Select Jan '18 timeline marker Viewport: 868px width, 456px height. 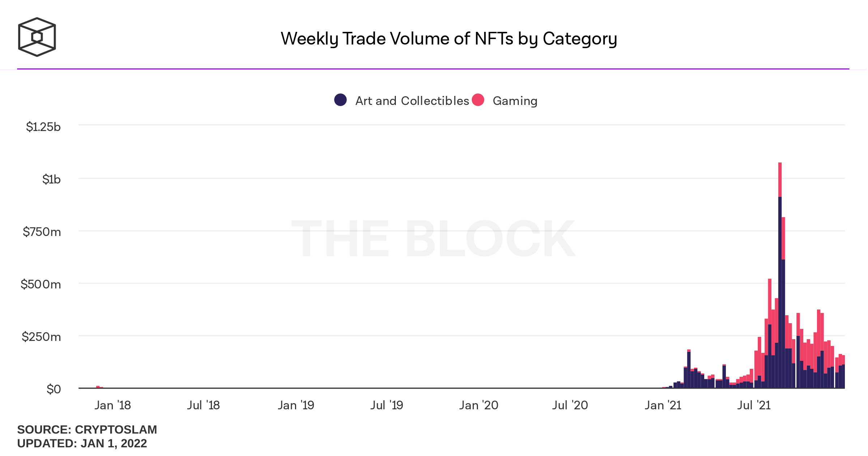click(x=112, y=405)
